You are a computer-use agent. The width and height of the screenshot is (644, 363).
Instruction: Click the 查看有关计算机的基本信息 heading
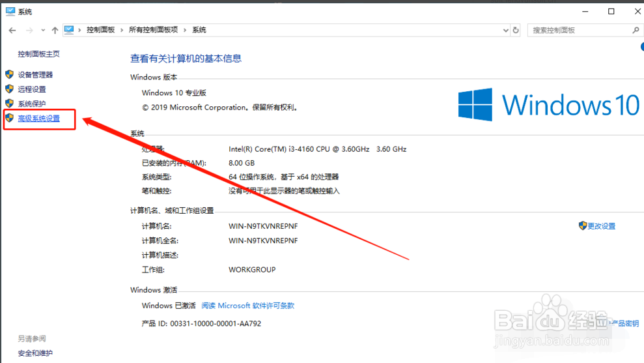pyautogui.click(x=186, y=59)
